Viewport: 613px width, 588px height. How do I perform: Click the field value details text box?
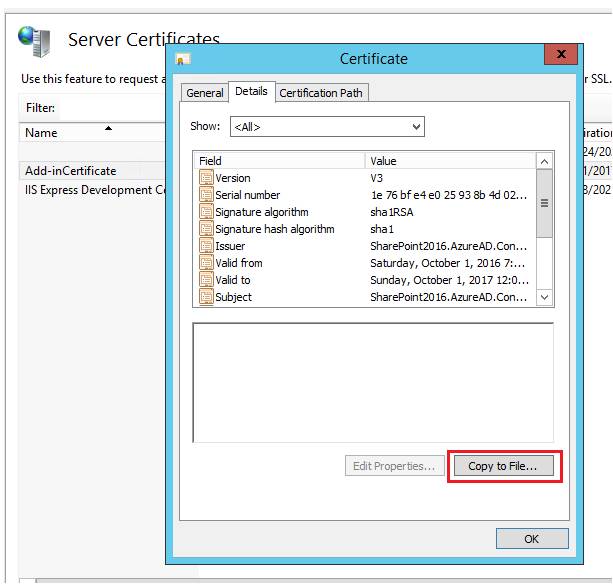[x=373, y=383]
